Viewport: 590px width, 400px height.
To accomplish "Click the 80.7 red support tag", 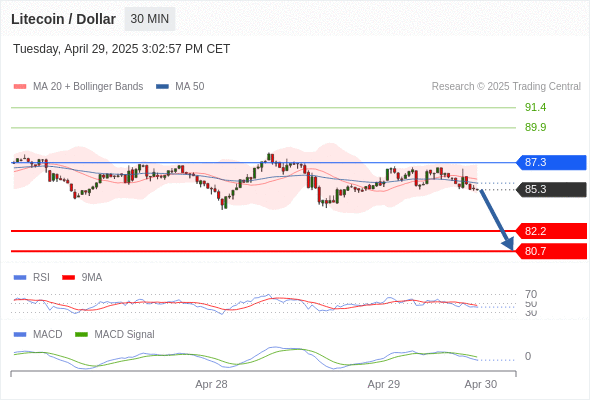I will click(x=551, y=251).
